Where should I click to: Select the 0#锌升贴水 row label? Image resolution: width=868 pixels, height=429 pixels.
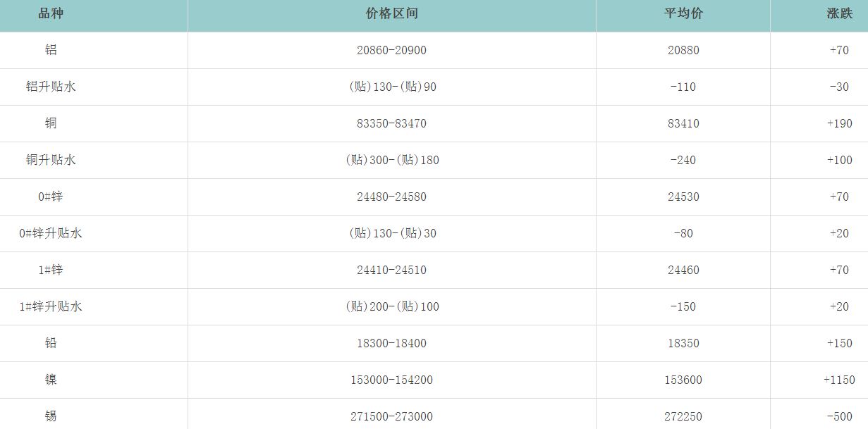[x=51, y=233]
